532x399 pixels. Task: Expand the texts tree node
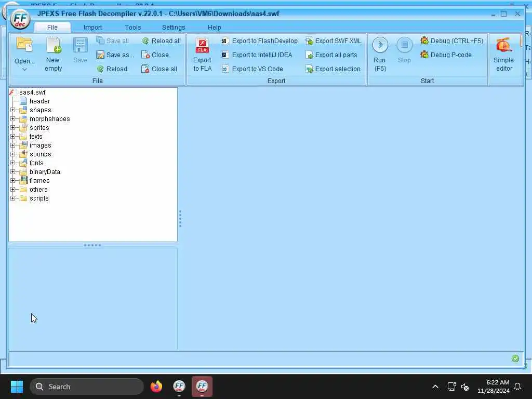click(13, 137)
